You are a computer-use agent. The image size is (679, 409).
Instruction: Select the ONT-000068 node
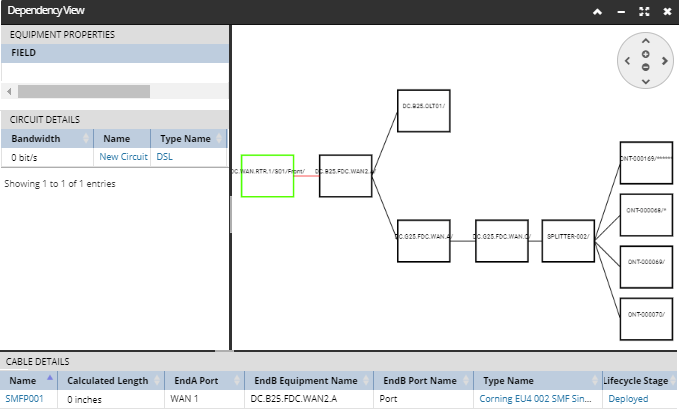[x=646, y=215]
